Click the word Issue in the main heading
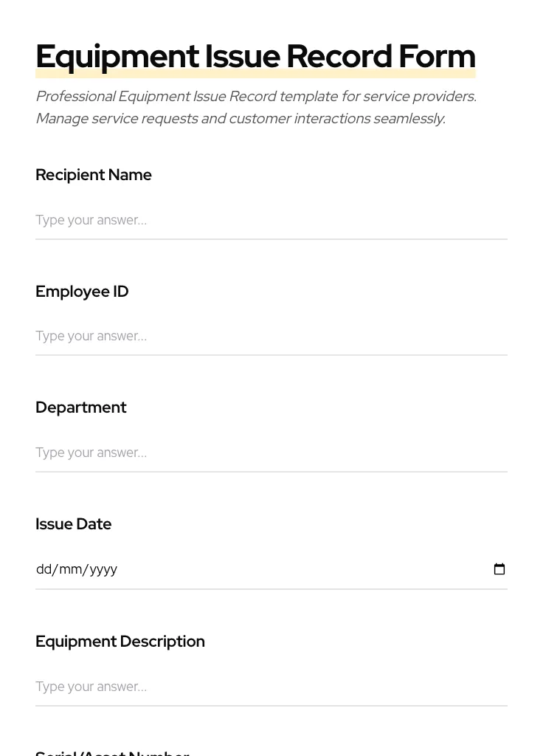Viewport: 543px width, 756px height. 242,57
